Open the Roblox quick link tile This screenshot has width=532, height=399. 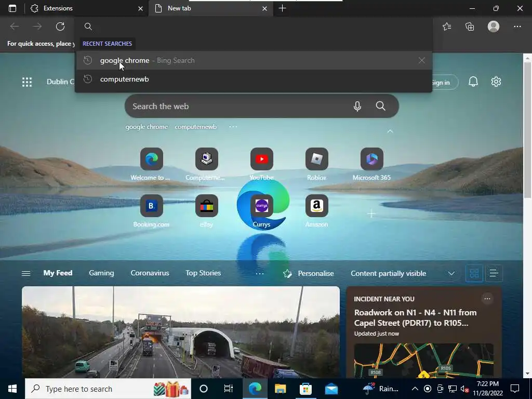coord(316,164)
